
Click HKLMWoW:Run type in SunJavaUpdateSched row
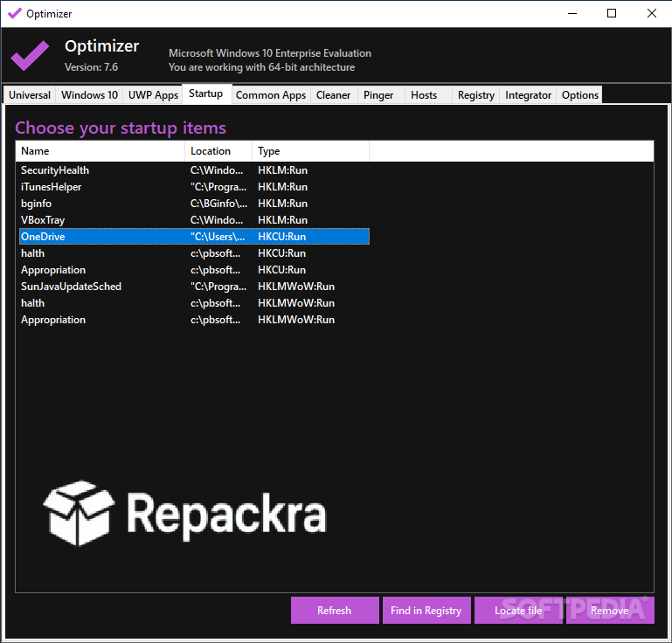(296, 287)
